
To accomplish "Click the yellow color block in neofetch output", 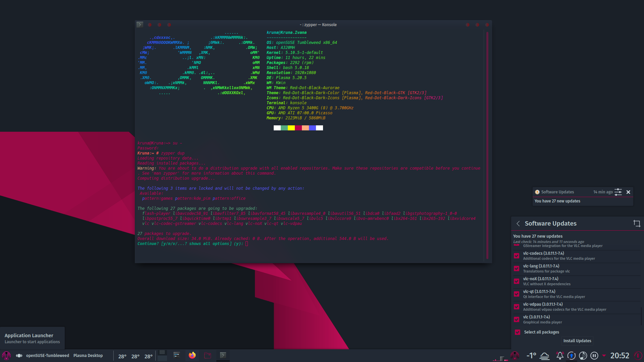I will [x=291, y=128].
